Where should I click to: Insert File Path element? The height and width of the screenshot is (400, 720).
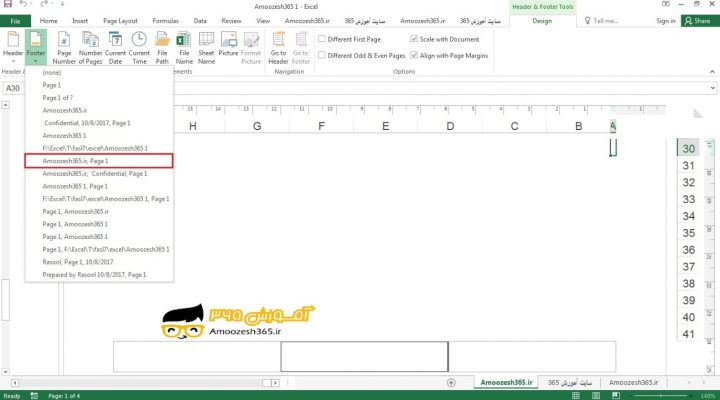[162, 47]
